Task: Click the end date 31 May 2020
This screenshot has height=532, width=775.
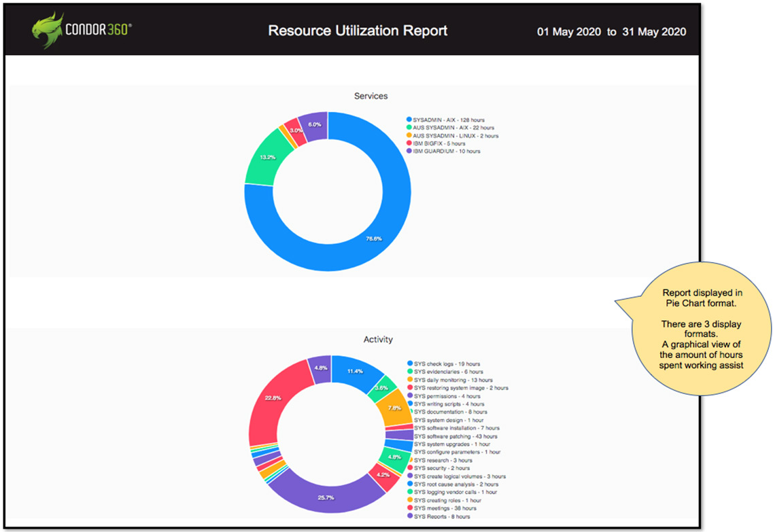Action: [x=655, y=32]
